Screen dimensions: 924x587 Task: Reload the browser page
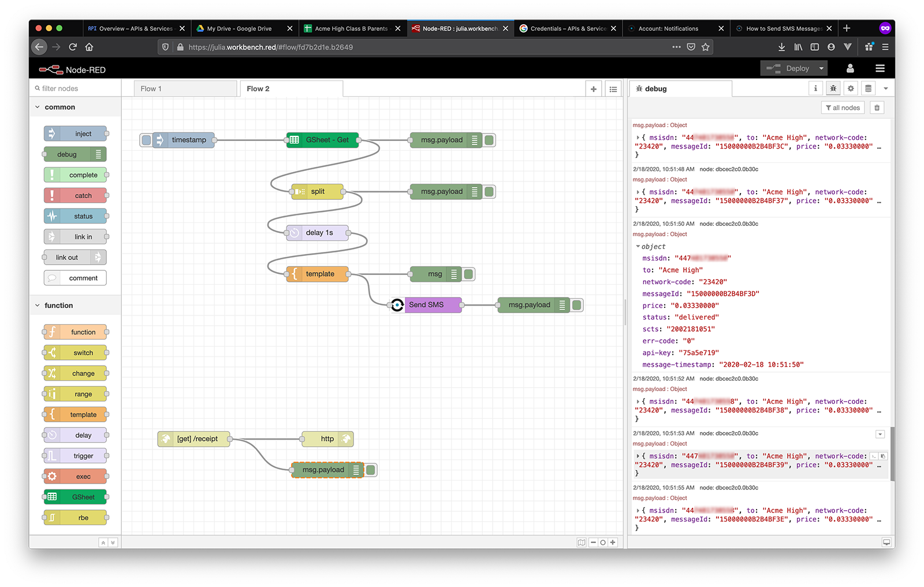coord(73,47)
